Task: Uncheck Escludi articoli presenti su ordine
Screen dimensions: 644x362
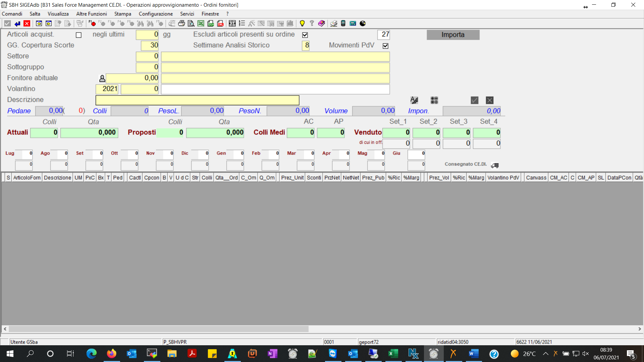Action: click(x=305, y=35)
